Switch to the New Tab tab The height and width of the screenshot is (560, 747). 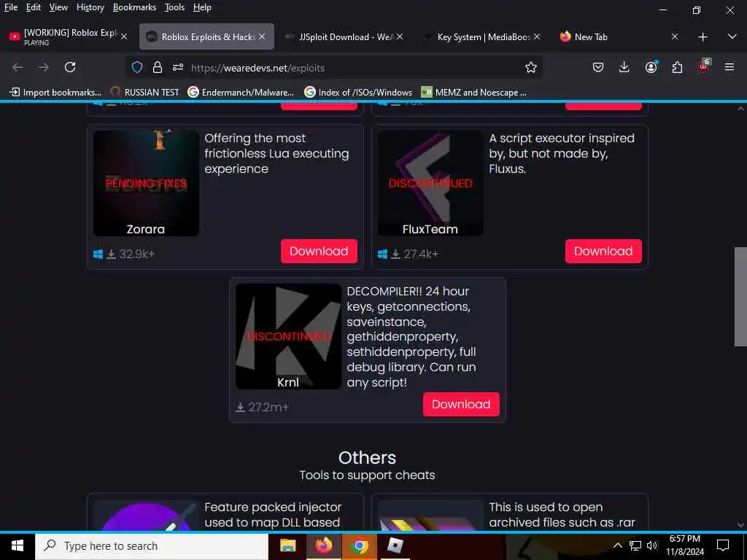pos(617,36)
